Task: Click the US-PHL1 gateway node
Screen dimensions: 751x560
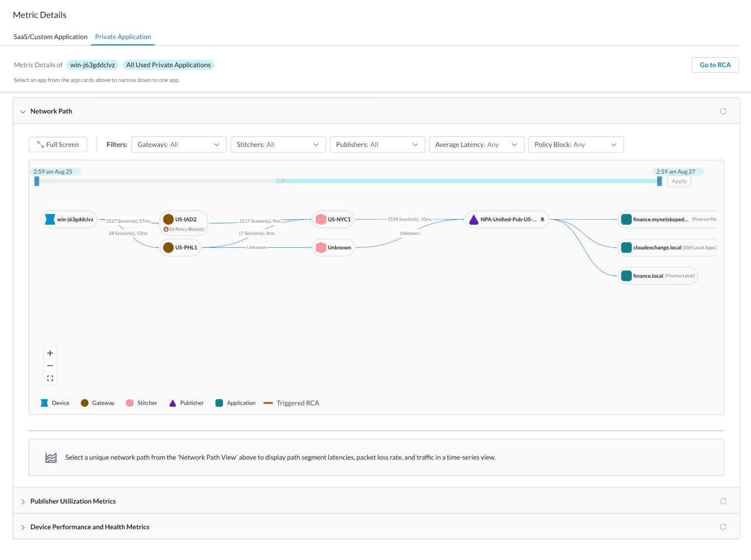Action: pyautogui.click(x=180, y=247)
